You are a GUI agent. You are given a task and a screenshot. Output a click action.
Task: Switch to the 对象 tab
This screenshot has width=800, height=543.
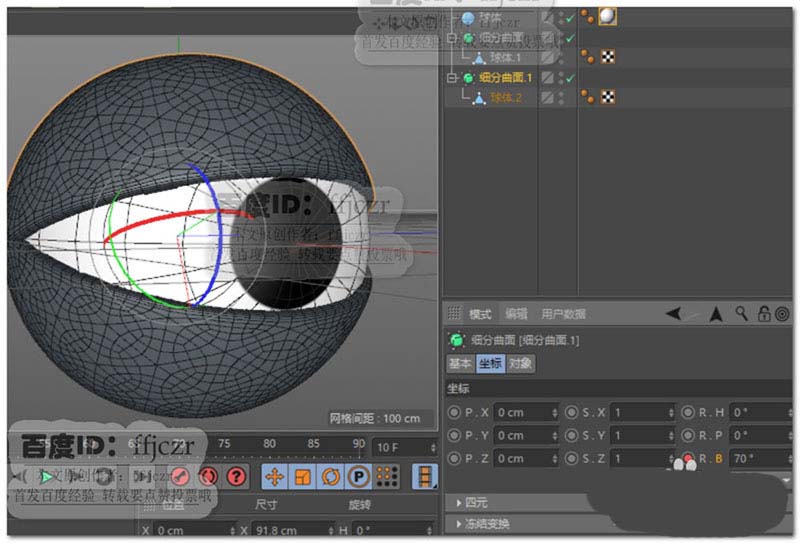pyautogui.click(x=520, y=363)
